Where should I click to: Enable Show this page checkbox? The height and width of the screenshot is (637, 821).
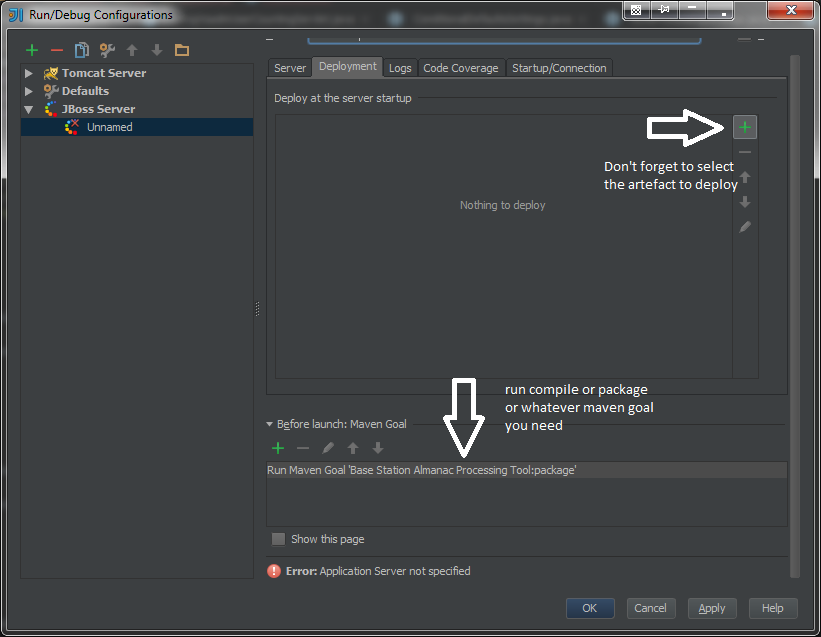[279, 539]
